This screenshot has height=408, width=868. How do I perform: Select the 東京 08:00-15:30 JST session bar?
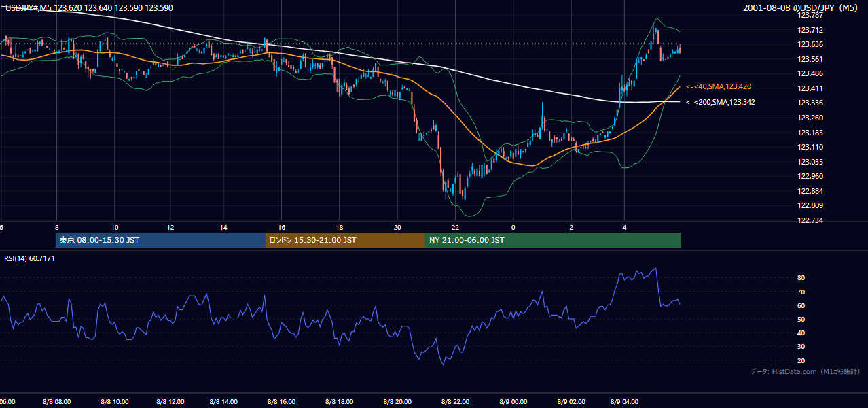pyautogui.click(x=161, y=240)
